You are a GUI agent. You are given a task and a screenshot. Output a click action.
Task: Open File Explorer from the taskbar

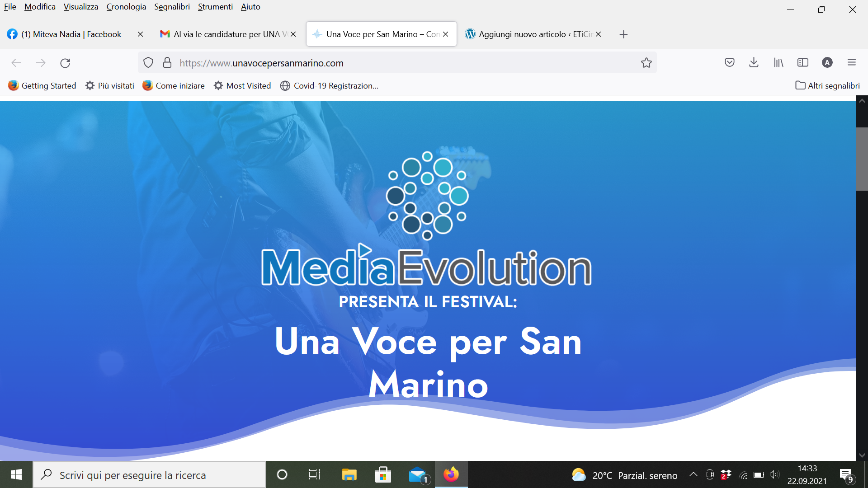click(x=349, y=474)
